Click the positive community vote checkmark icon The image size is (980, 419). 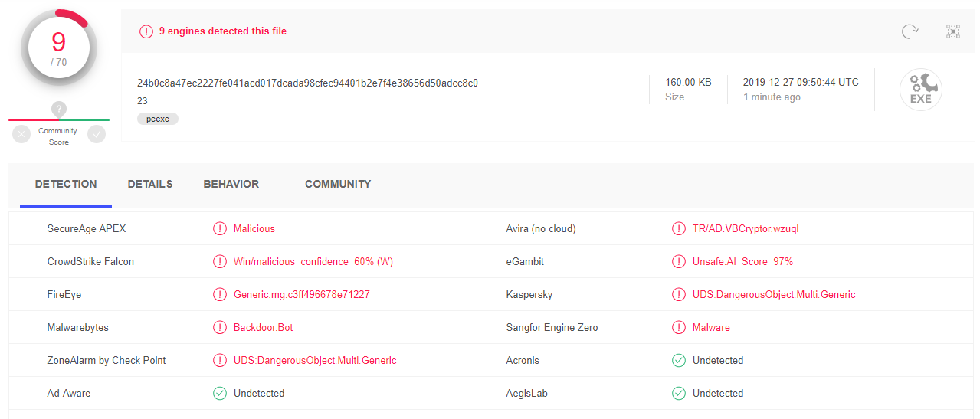click(97, 134)
